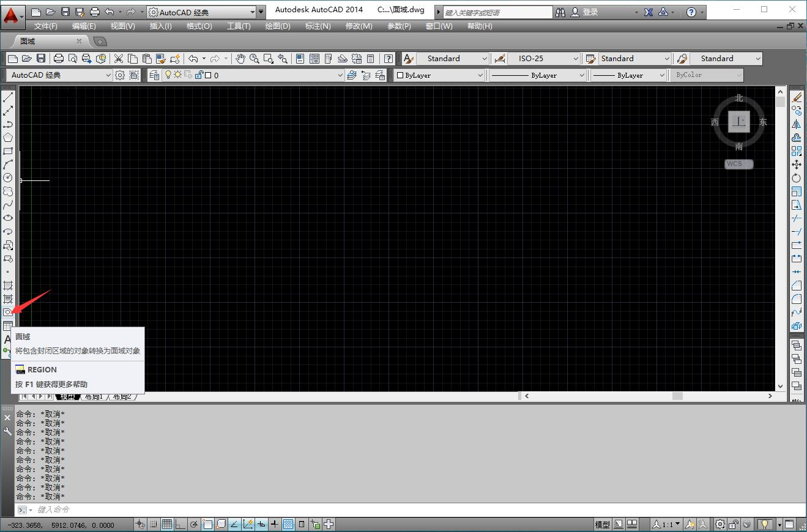Screen dimensions: 807x532
Task: Select the Rectangle draw tool
Action: [8, 151]
